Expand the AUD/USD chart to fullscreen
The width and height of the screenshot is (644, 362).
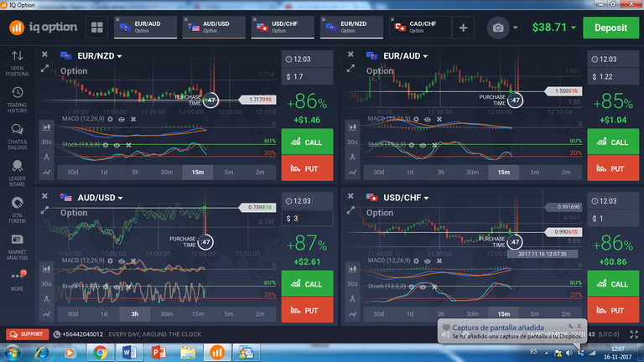pos(44,210)
